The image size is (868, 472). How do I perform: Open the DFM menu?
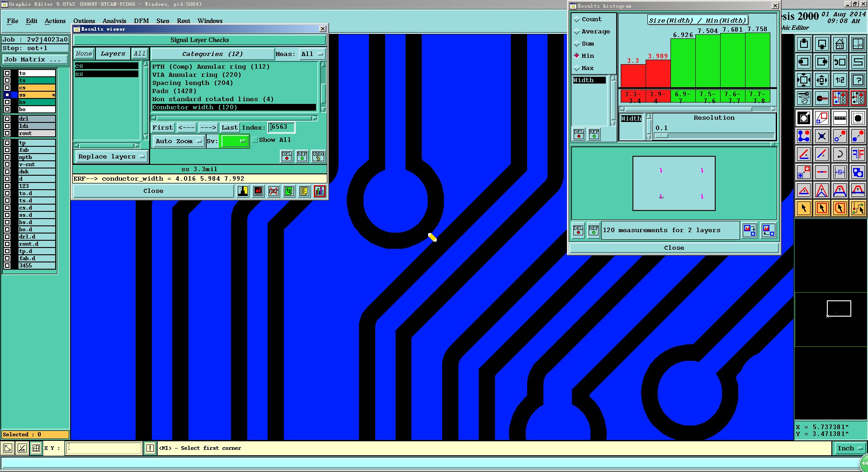click(142, 21)
